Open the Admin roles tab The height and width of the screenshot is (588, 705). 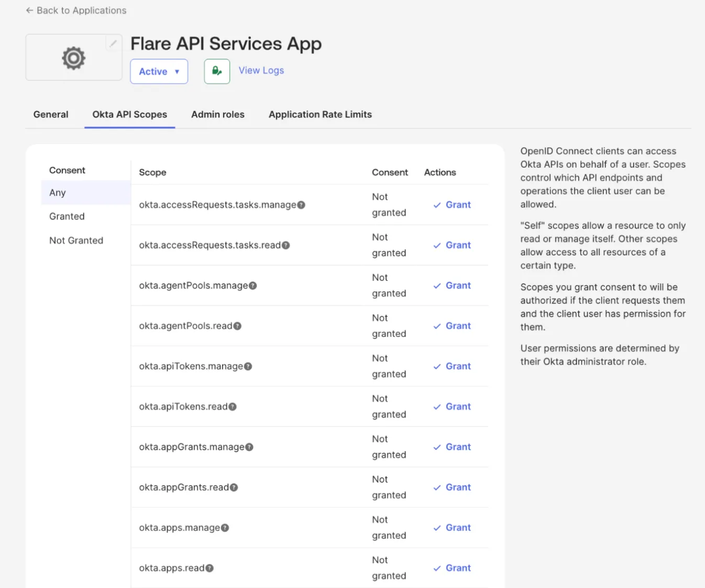[218, 114]
